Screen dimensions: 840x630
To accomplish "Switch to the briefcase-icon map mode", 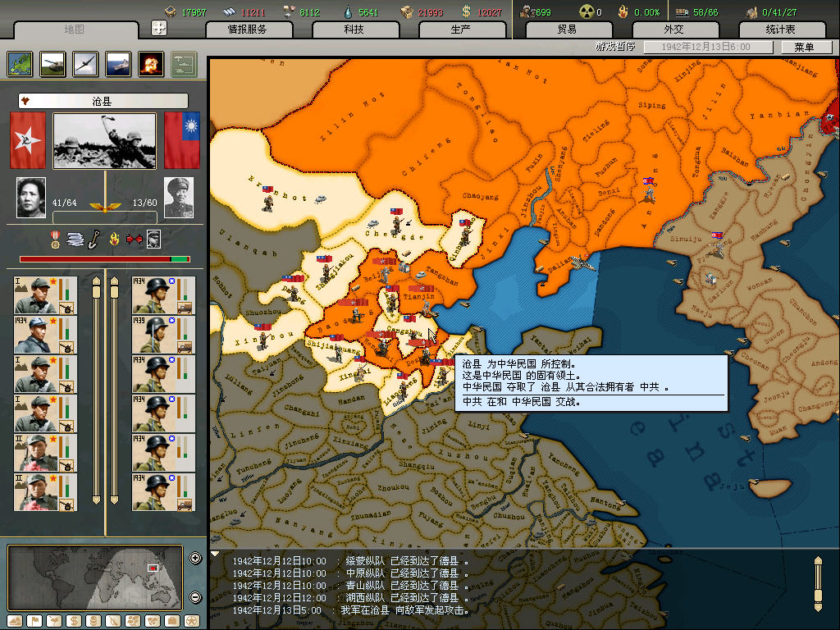I will tap(172, 620).
